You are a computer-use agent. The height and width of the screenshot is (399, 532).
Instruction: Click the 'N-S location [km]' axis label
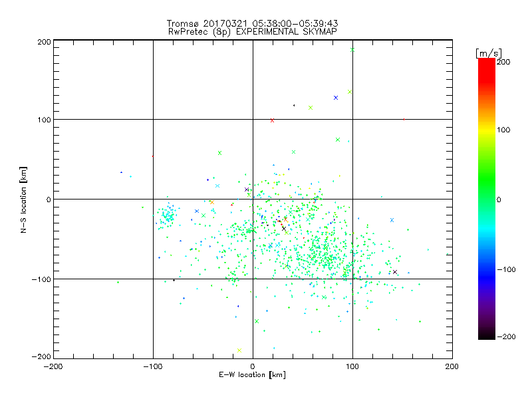[x=23, y=200]
